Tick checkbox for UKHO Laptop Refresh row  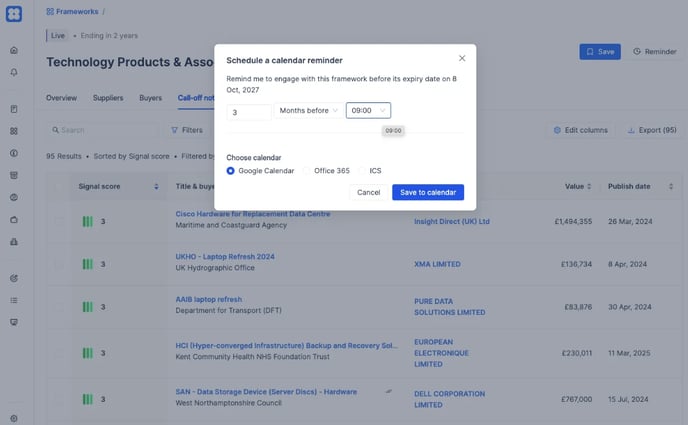tap(59, 264)
